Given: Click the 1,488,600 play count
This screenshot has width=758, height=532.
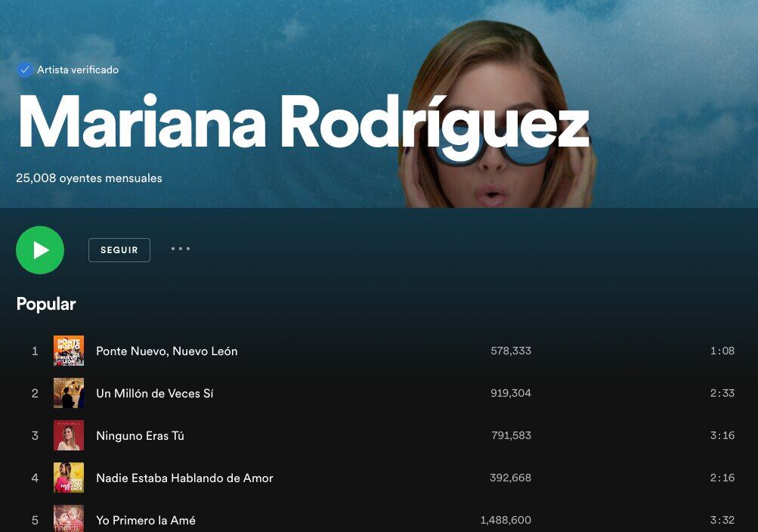Looking at the screenshot, I should pyautogui.click(x=506, y=520).
